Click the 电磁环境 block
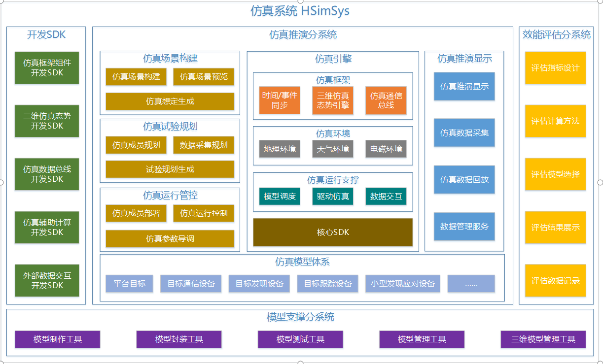This screenshot has width=603, height=364. 386,149
